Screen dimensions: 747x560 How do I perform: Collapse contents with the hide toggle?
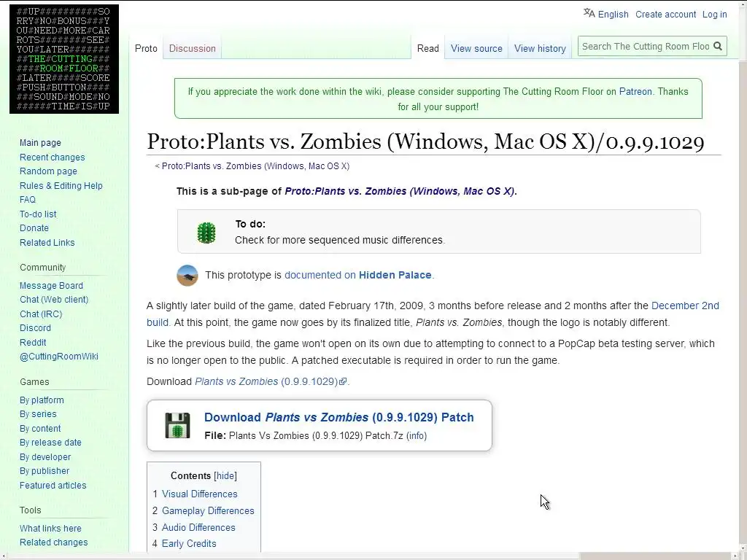pos(225,475)
